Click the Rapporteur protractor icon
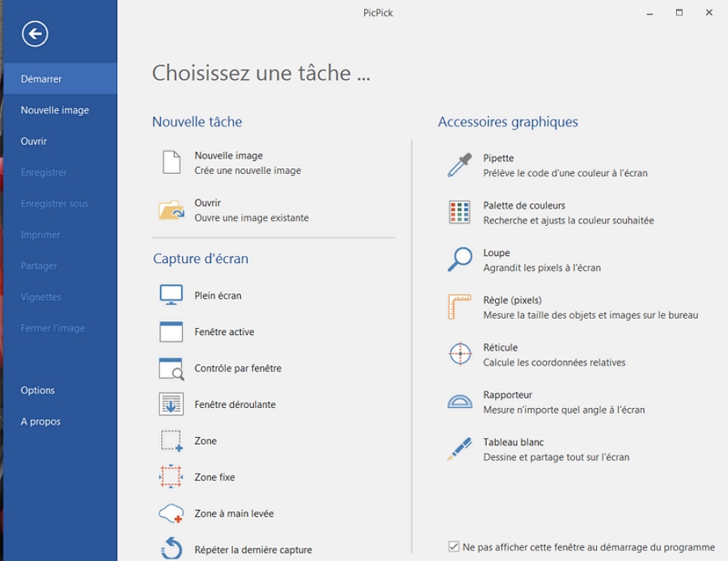The height and width of the screenshot is (561, 728). (x=459, y=401)
